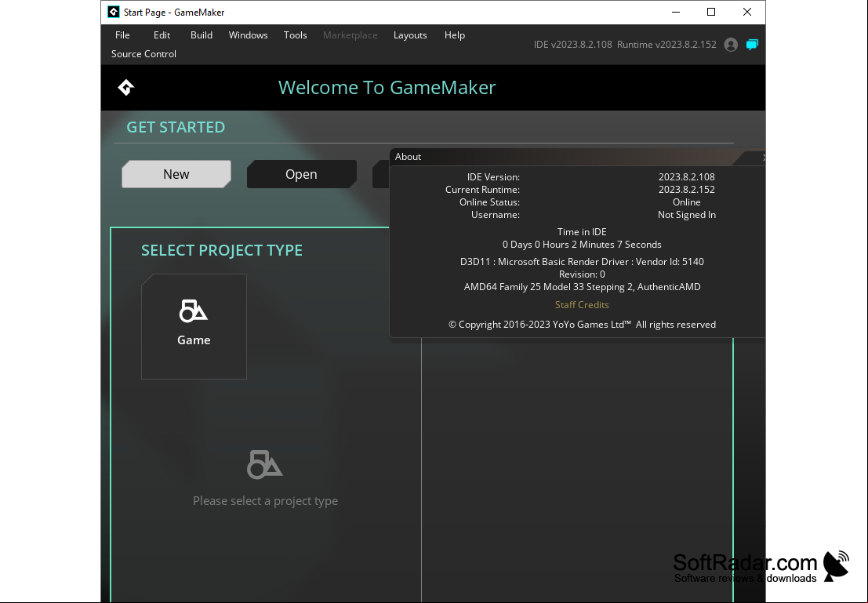Open the Marketplace menu
This screenshot has width=868, height=603.
click(350, 35)
